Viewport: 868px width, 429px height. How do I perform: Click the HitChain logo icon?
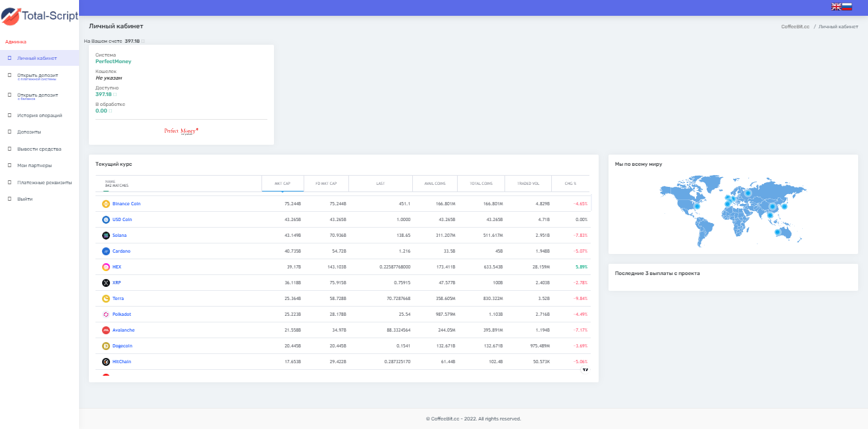coord(105,362)
